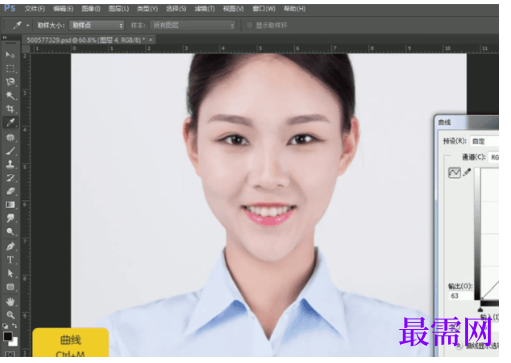Select the Rectangular Marquee tool

click(x=10, y=68)
